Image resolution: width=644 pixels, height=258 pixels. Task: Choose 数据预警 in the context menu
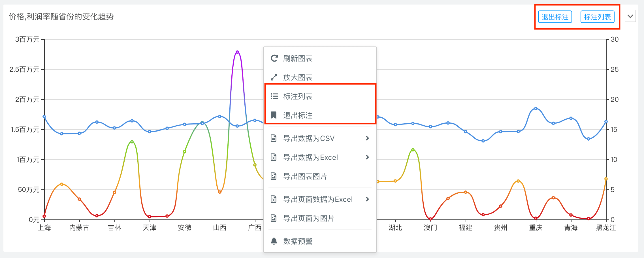click(x=298, y=241)
